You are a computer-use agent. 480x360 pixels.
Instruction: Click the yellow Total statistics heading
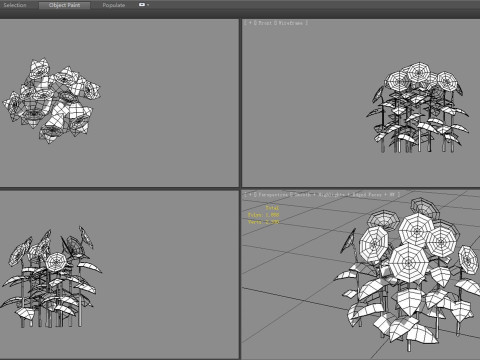(x=272, y=208)
